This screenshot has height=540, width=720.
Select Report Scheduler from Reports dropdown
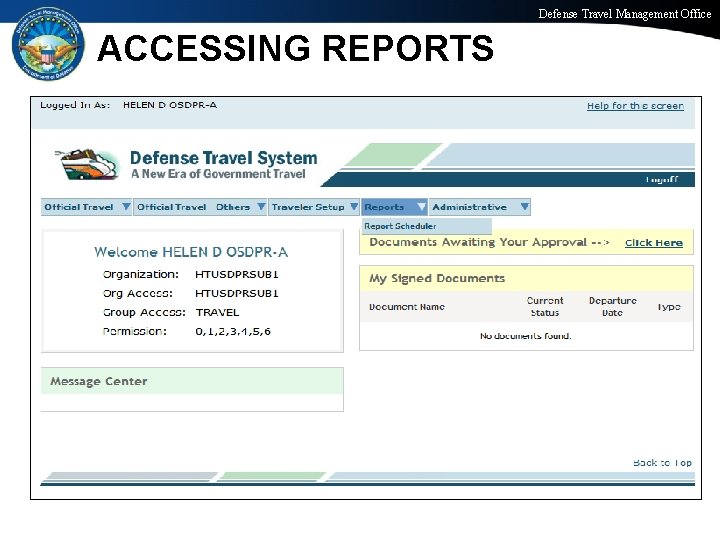pyautogui.click(x=427, y=226)
